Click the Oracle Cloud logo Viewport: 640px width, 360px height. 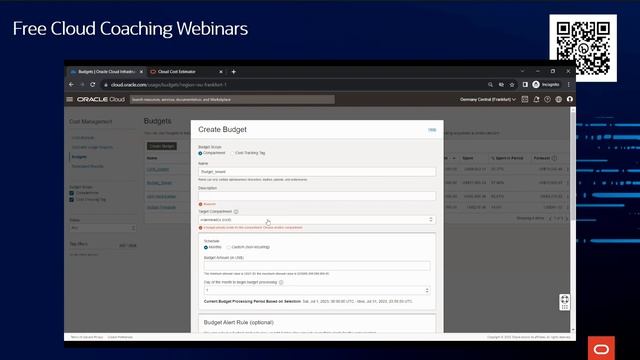coord(101,99)
